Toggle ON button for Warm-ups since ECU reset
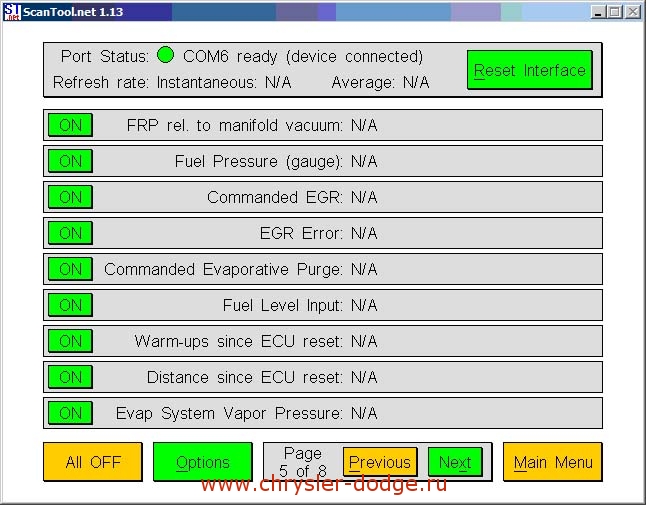The height and width of the screenshot is (505, 646). pyautogui.click(x=70, y=341)
